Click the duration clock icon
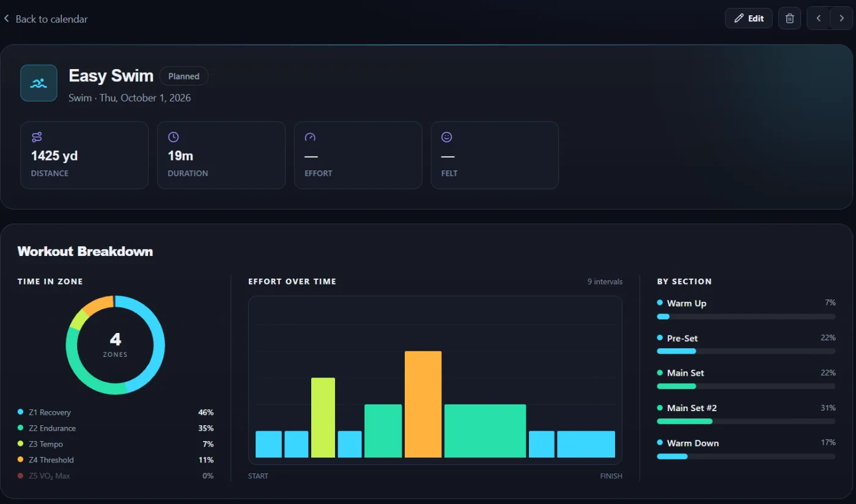856x504 pixels. (x=173, y=137)
